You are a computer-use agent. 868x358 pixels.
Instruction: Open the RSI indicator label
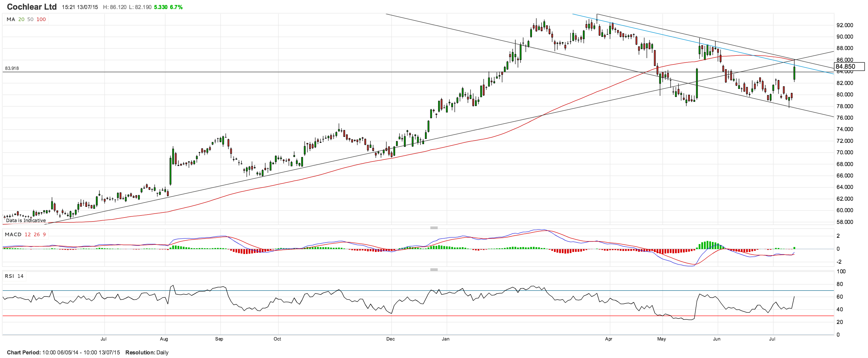coord(9,276)
